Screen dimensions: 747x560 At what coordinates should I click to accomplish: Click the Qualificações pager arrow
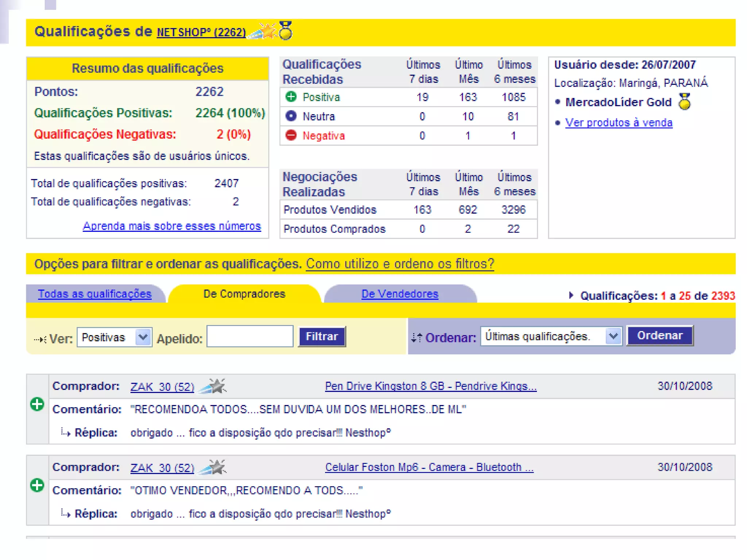[571, 295]
